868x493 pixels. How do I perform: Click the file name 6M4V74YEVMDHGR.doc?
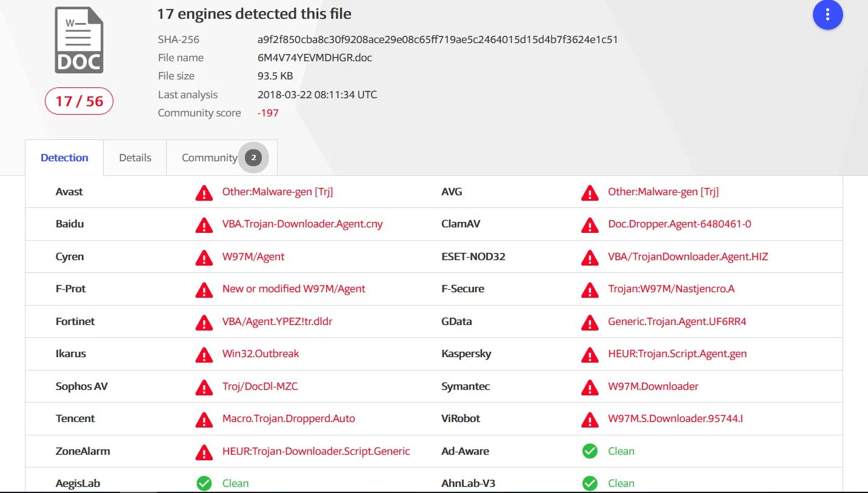315,58
